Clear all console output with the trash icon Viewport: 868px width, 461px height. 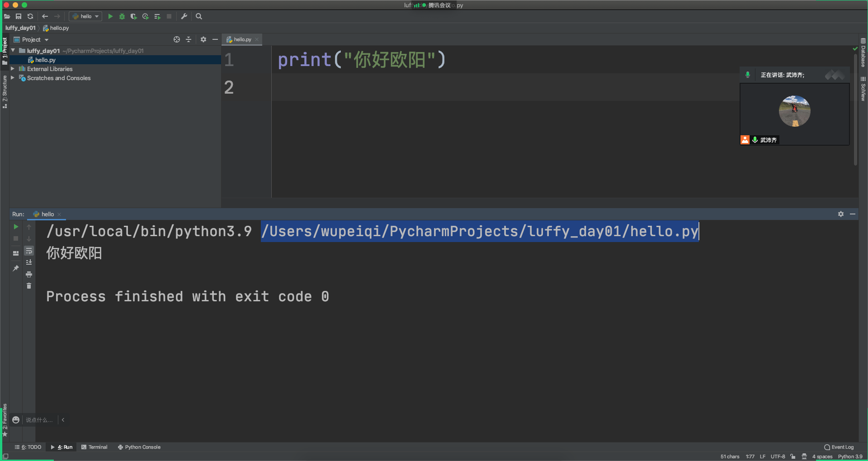(29, 286)
